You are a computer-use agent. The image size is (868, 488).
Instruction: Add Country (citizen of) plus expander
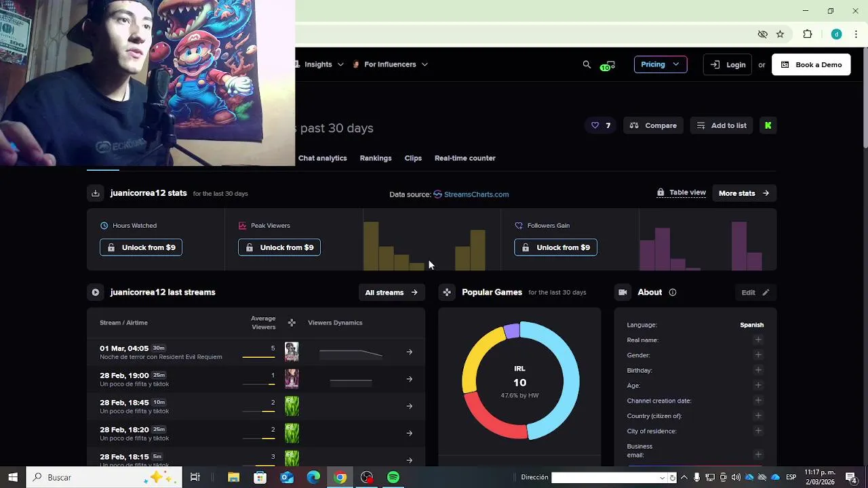(x=758, y=415)
